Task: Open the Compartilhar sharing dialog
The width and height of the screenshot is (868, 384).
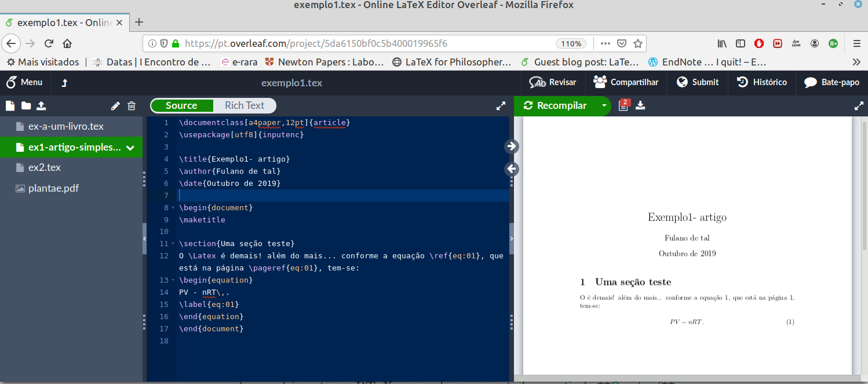Action: coord(626,82)
